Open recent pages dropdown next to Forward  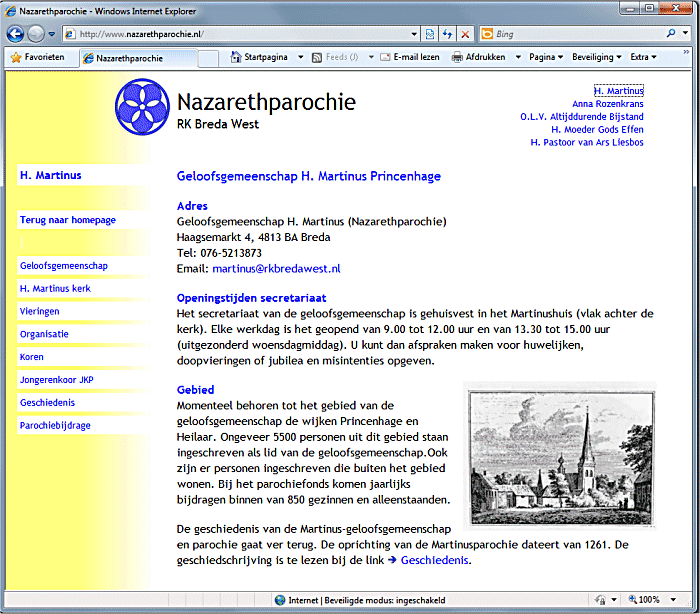(x=52, y=34)
